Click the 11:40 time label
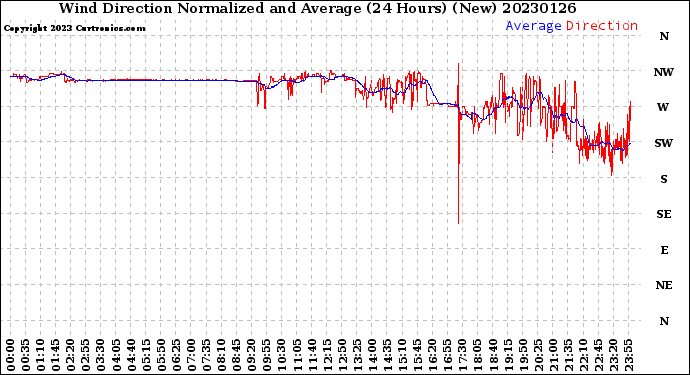Viewport: 690px width, 375px height. (312, 355)
